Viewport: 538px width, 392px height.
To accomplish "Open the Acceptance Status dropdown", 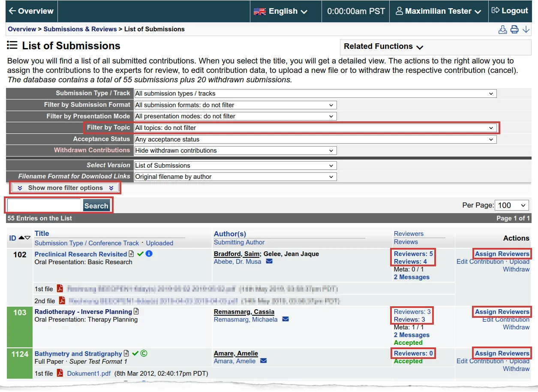I will click(316, 139).
